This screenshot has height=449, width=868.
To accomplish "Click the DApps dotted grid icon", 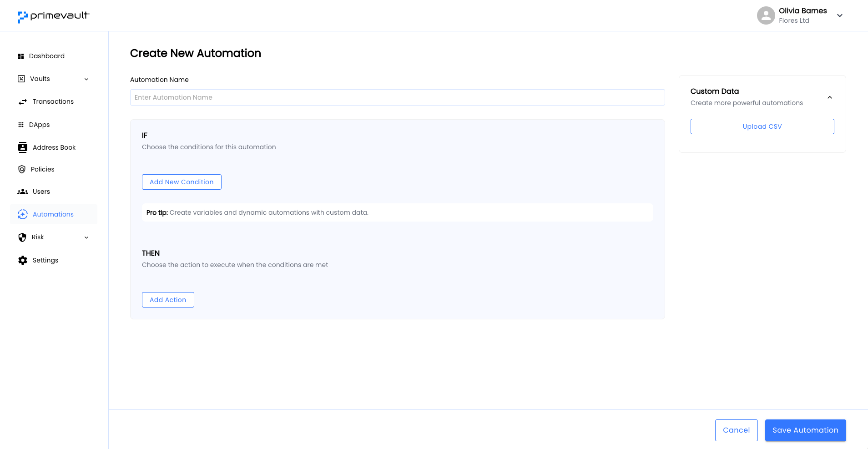I will pyautogui.click(x=21, y=125).
